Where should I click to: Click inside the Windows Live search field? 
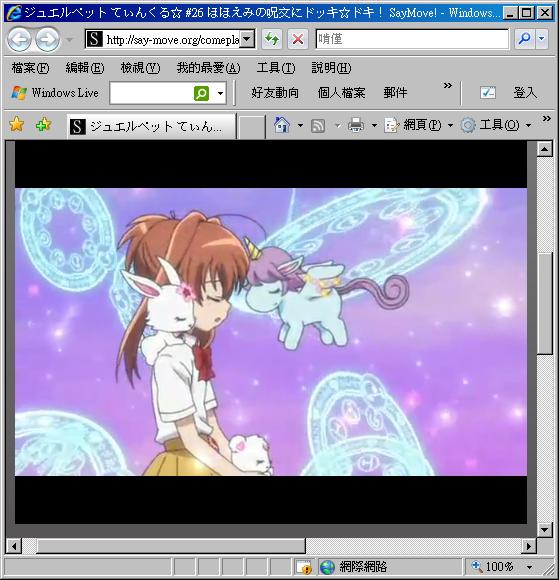[x=152, y=93]
